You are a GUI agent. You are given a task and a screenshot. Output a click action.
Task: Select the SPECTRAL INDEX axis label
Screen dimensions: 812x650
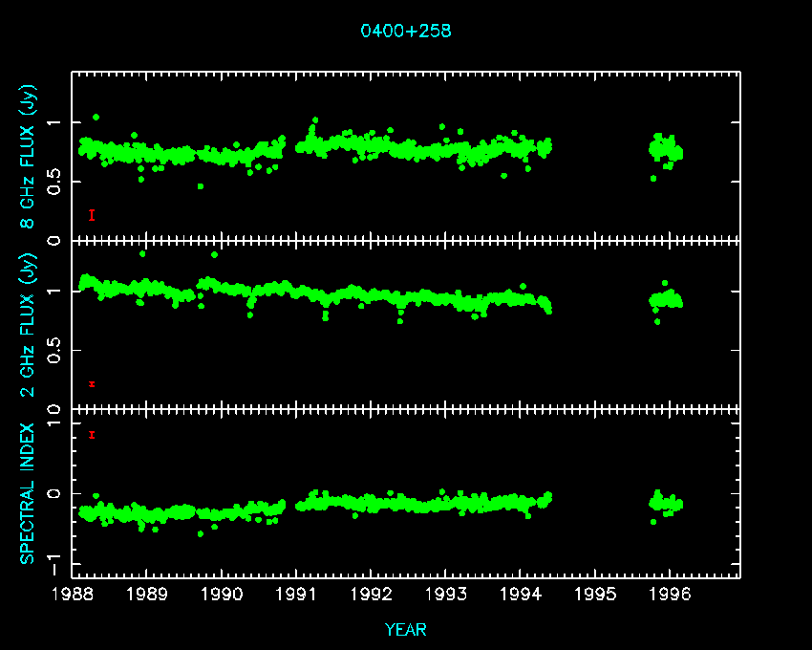(29, 492)
